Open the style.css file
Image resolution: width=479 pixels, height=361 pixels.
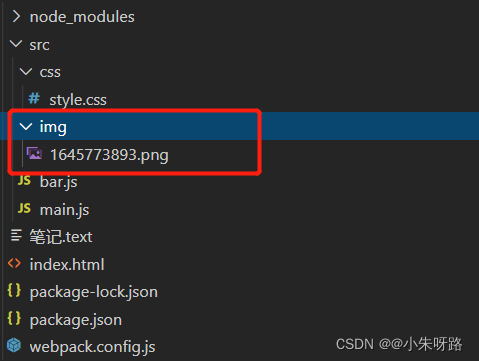[78, 100]
